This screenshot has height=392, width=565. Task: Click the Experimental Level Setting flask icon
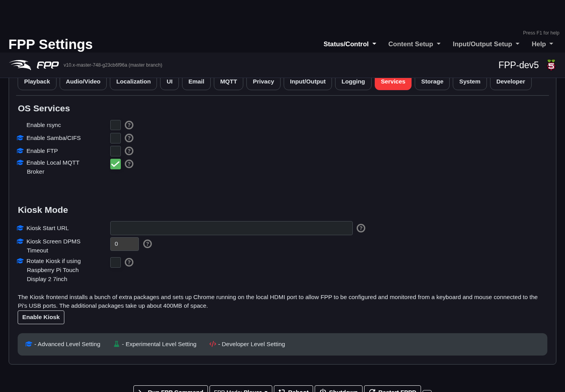tap(117, 344)
